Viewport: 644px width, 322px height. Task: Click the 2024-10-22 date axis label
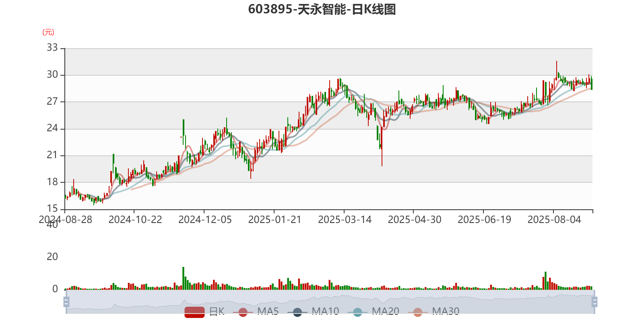[x=135, y=220]
